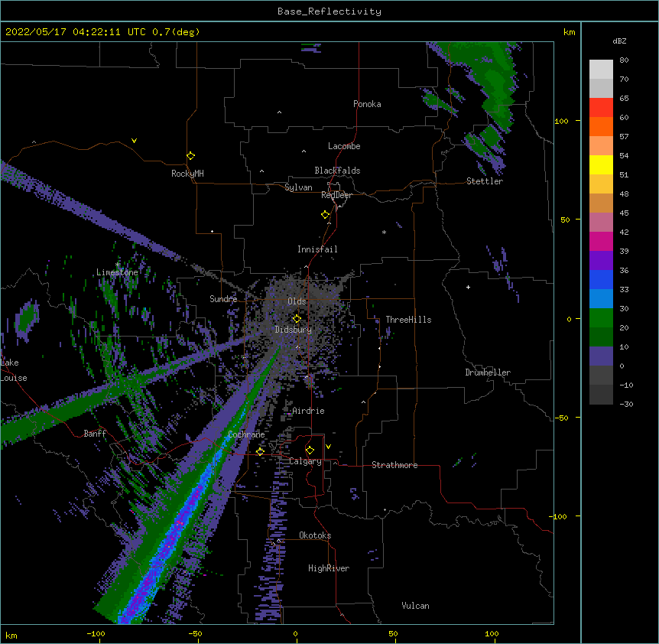Click the Calgary city label
The height and width of the screenshot is (644, 659).
[x=305, y=461]
